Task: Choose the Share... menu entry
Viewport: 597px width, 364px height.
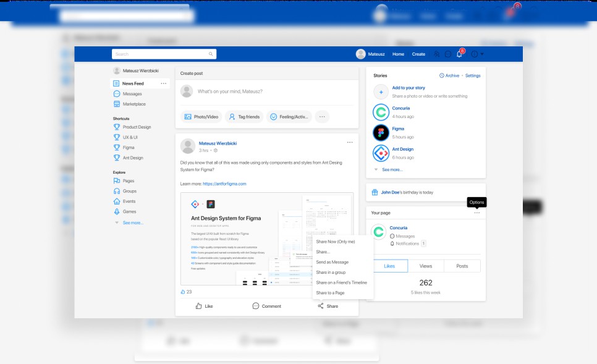Action: point(323,252)
